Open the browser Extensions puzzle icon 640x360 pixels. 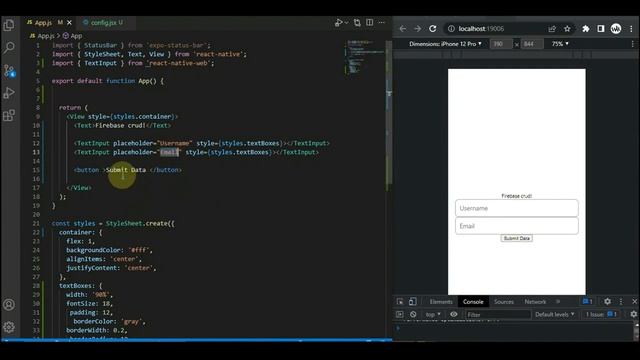586,29
